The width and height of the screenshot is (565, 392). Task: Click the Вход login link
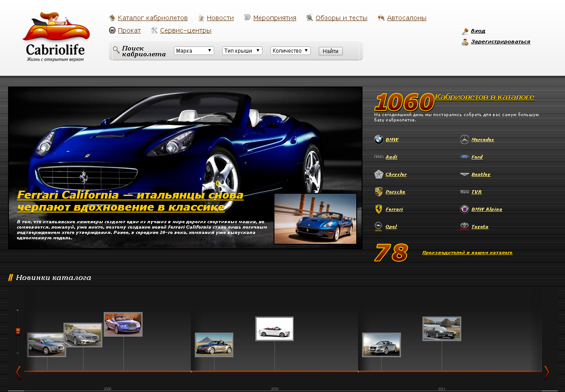tap(478, 31)
